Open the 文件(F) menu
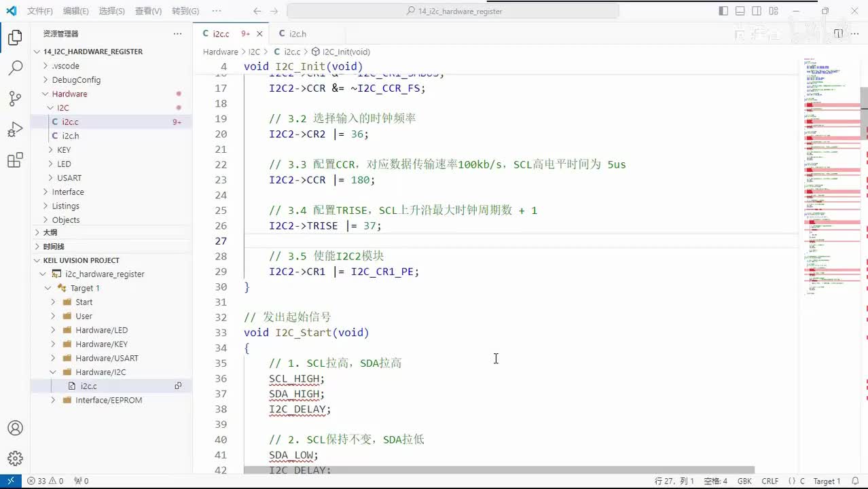 point(40,11)
